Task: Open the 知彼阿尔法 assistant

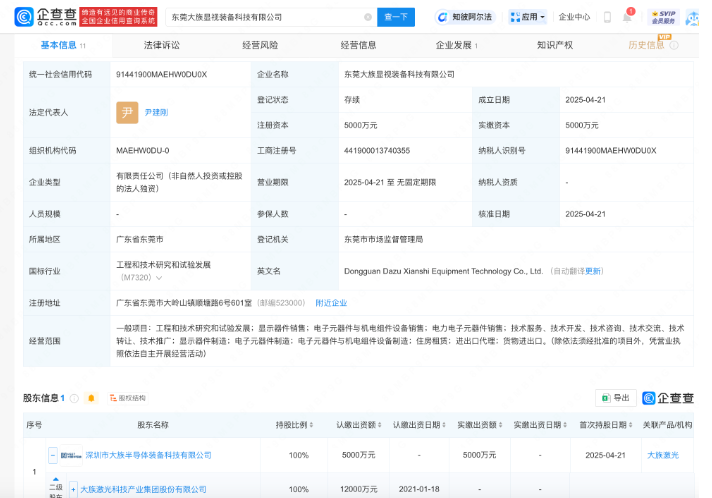Action: coord(465,17)
